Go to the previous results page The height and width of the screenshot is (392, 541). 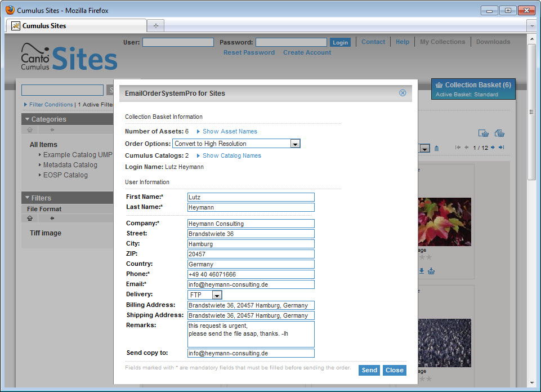467,148
